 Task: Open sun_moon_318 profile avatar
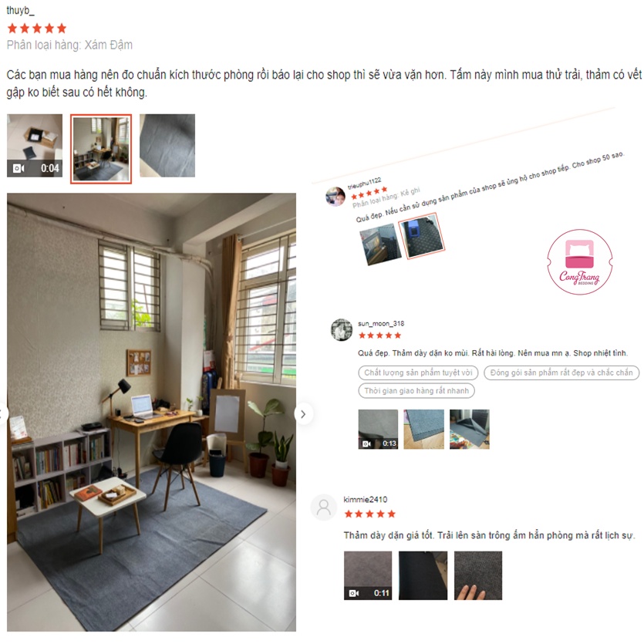342,329
